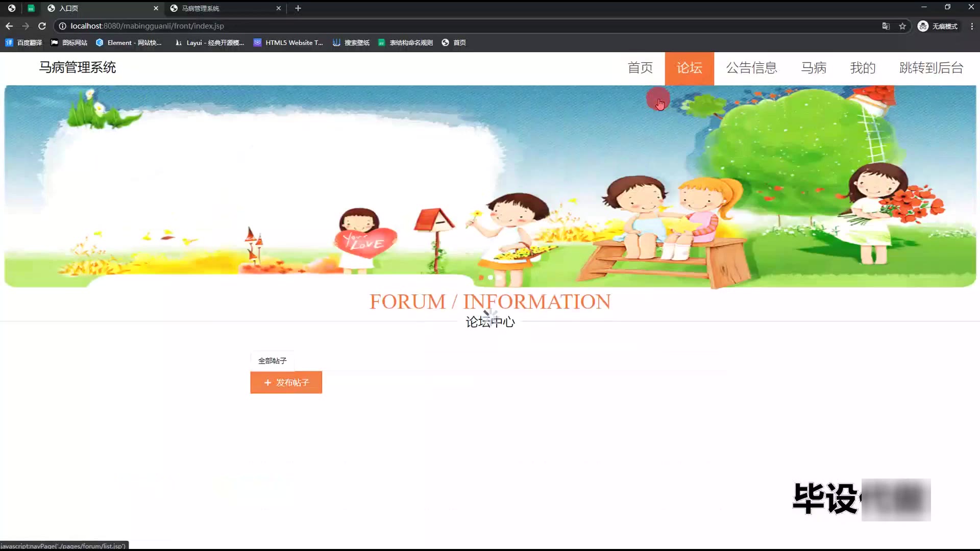
Task: Click the incognito 无痕模式 icon
Action: [x=923, y=26]
